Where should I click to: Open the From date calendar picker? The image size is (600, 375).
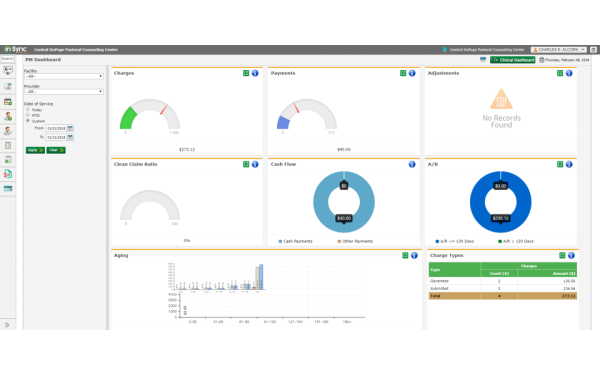coord(70,128)
